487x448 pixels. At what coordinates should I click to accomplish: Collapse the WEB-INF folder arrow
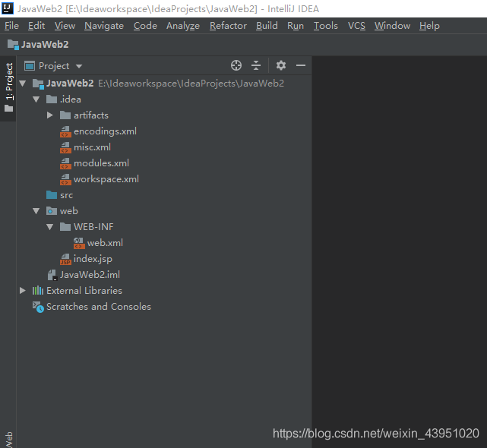pos(49,227)
